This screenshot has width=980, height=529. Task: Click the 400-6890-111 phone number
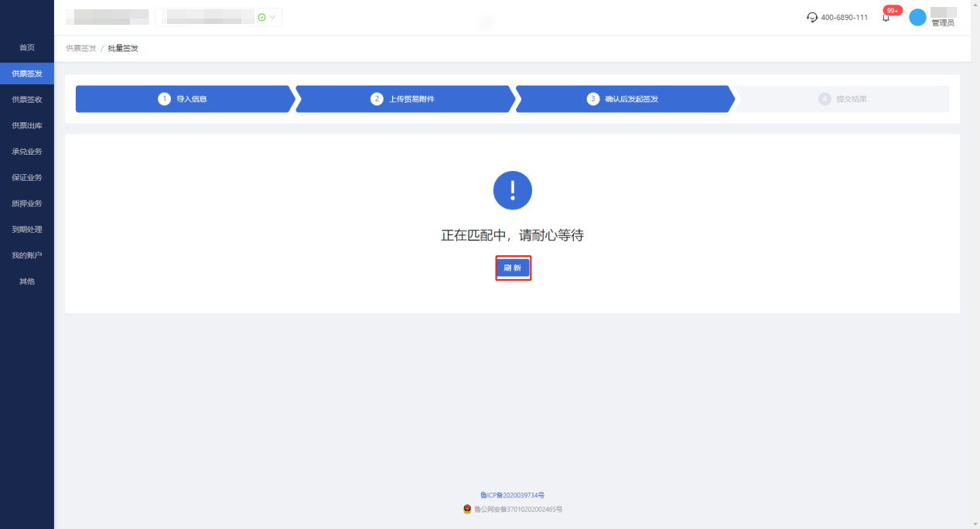[844, 17]
